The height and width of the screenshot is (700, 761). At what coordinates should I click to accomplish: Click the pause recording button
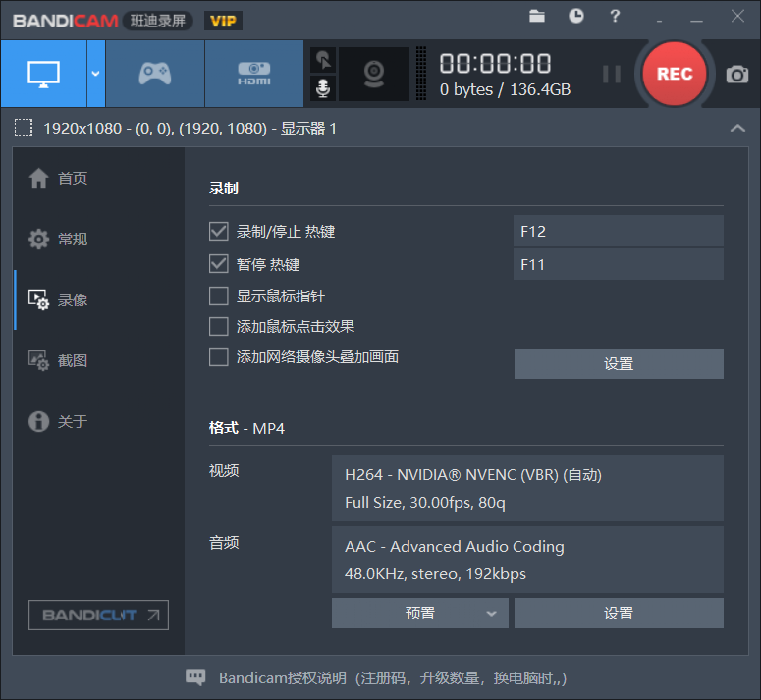(612, 75)
